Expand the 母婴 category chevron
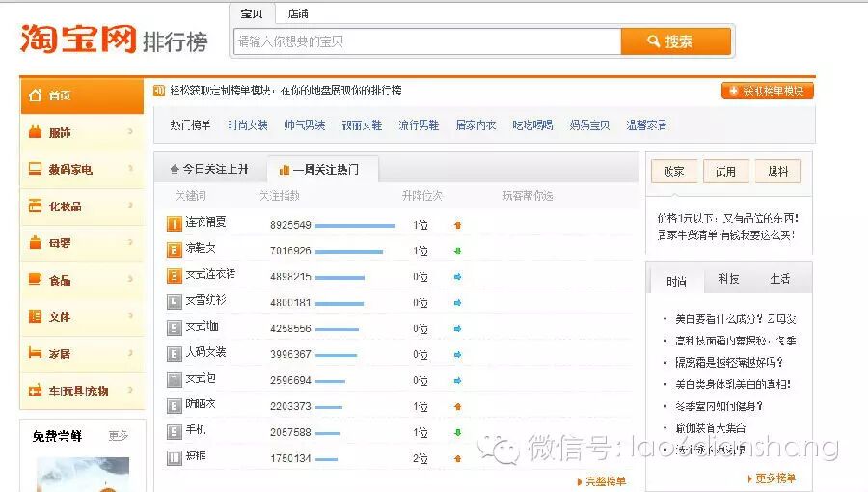Viewport: 868px width, 492px height. pos(130,242)
